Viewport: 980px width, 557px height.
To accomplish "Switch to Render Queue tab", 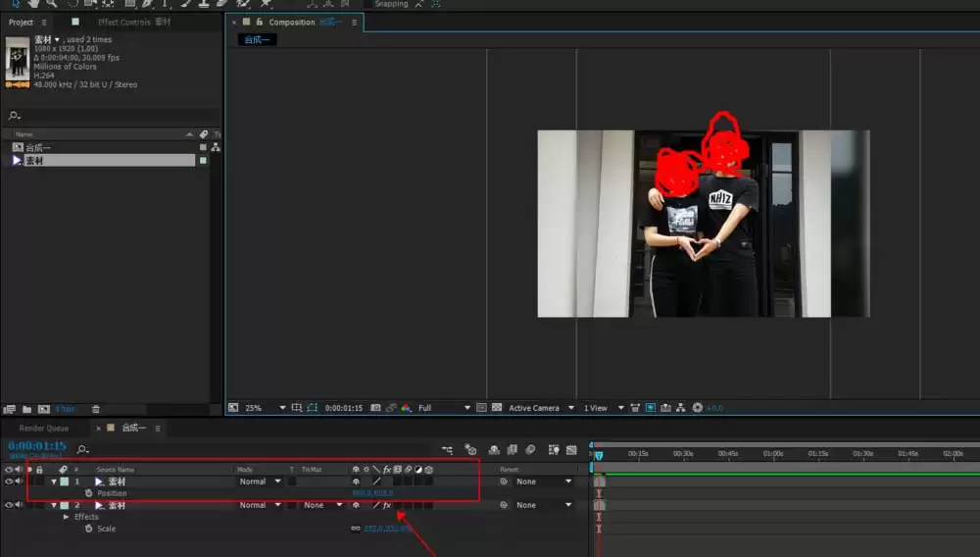I will point(44,429).
